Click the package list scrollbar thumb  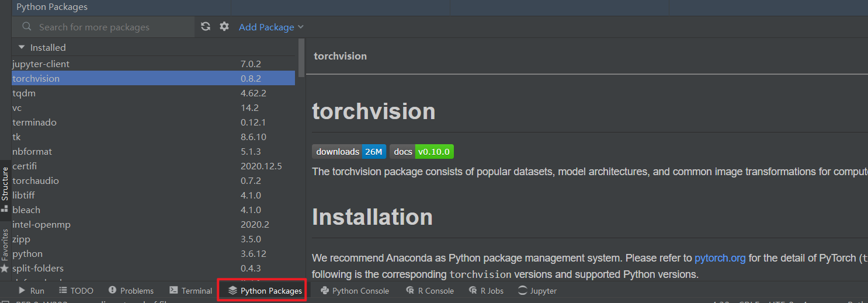click(301, 58)
